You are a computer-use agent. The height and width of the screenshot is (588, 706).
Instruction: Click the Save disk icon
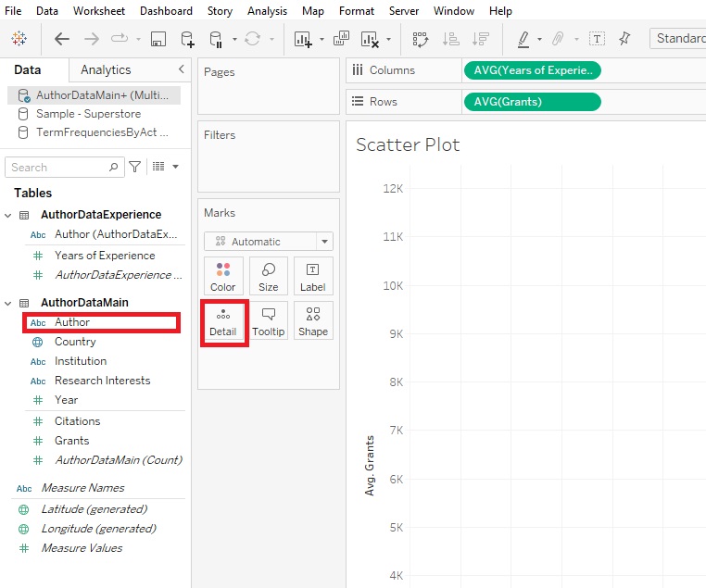point(158,39)
